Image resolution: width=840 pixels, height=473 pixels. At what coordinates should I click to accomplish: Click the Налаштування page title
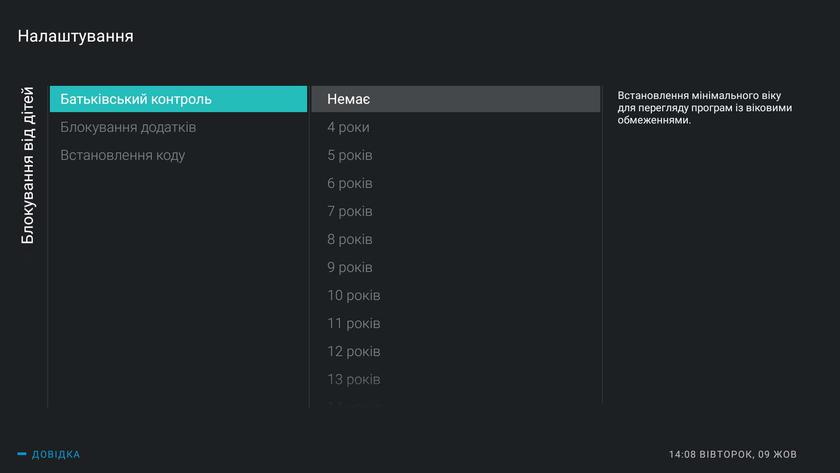[x=76, y=36]
